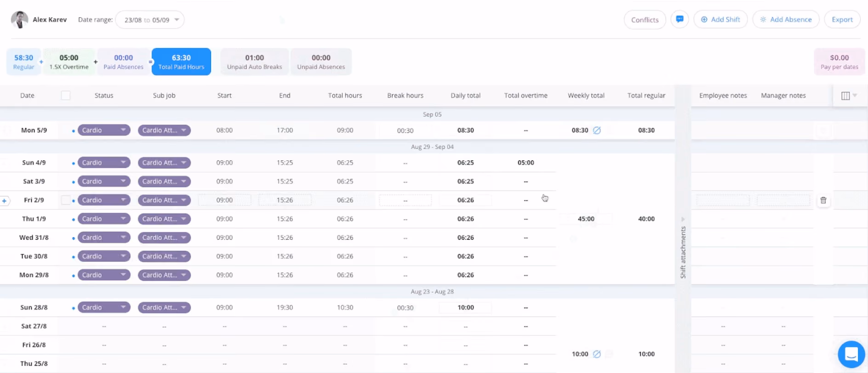The height and width of the screenshot is (373, 868).
Task: Click Alex Karev's profile avatar
Action: click(x=19, y=20)
